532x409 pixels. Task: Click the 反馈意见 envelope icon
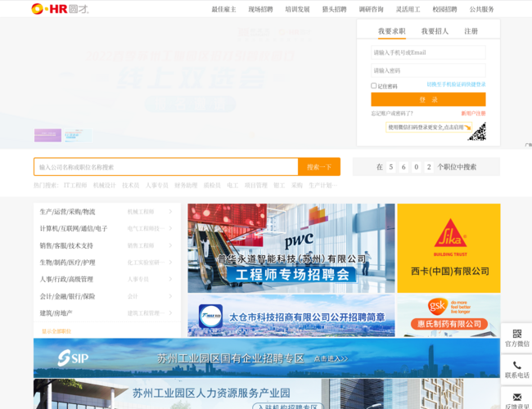[x=516, y=397]
